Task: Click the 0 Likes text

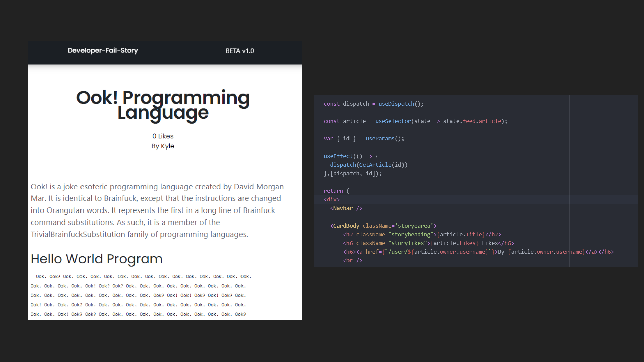Action: click(163, 136)
